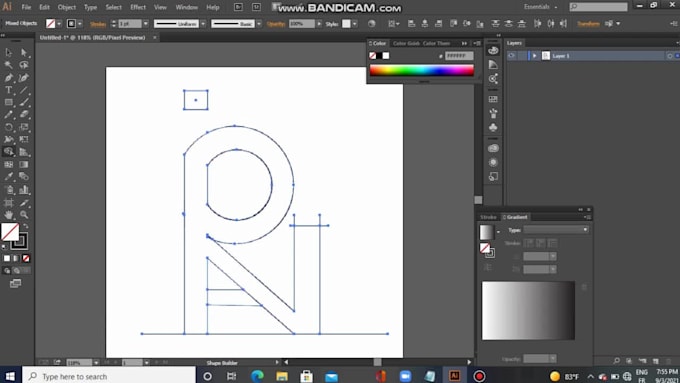680x383 pixels.
Task: Open the gradient Type dropdown
Action: point(556,230)
